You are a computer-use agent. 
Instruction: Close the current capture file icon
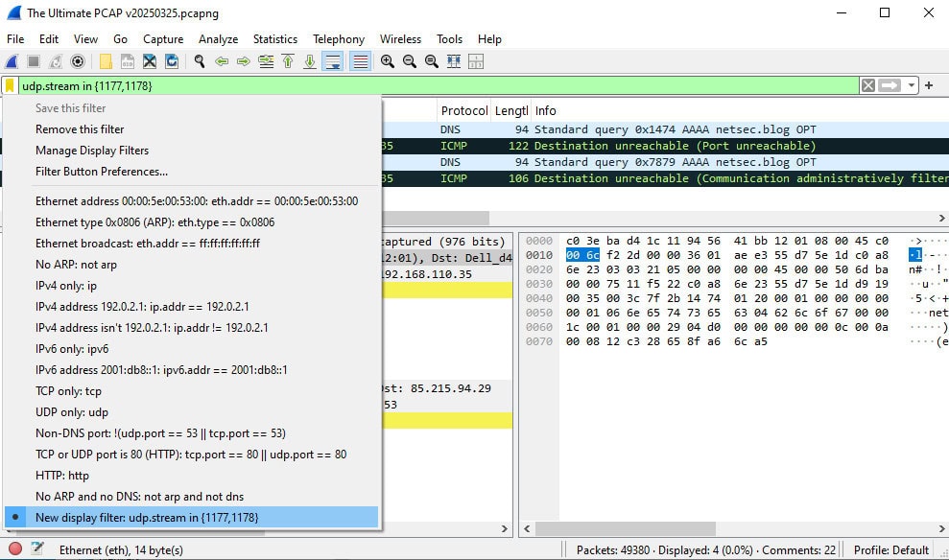click(x=150, y=60)
